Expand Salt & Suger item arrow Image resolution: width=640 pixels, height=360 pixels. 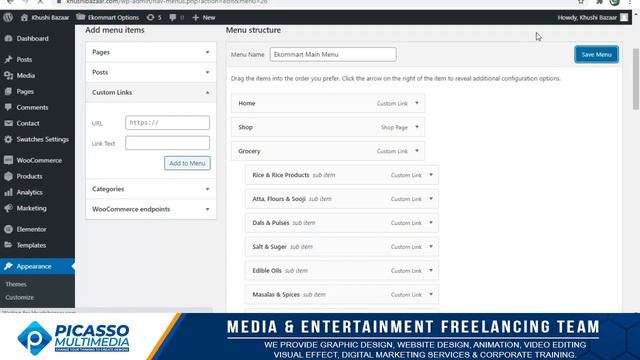click(431, 247)
